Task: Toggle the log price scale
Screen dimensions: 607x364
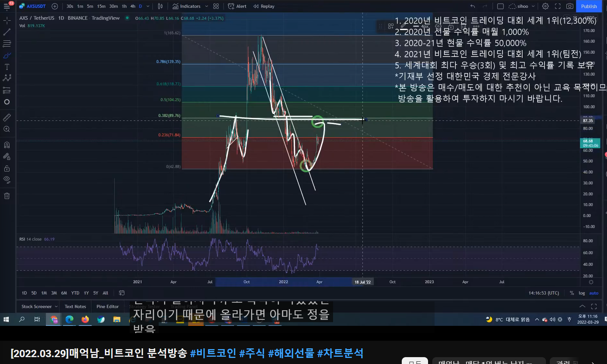Action: (x=582, y=293)
